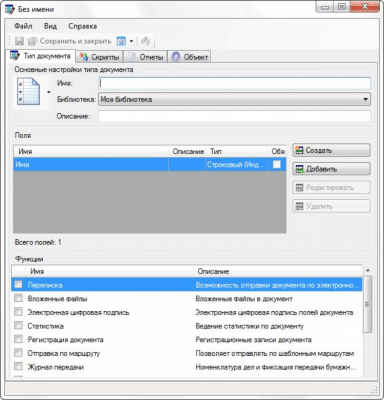Click the Сохранить и закрыть toolbar button

(x=69, y=41)
